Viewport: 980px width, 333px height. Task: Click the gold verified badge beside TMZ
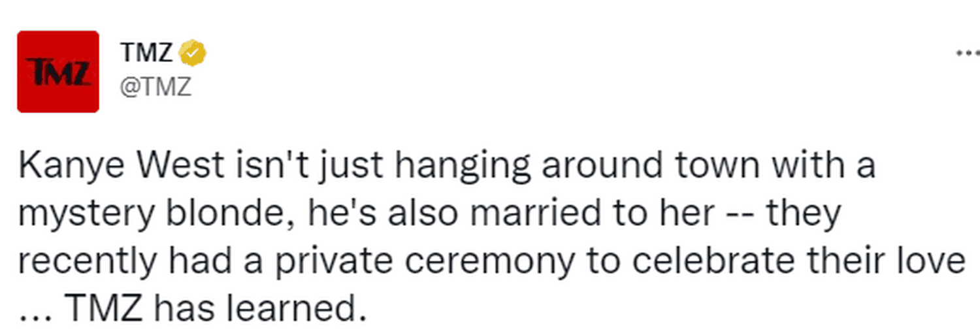(193, 53)
